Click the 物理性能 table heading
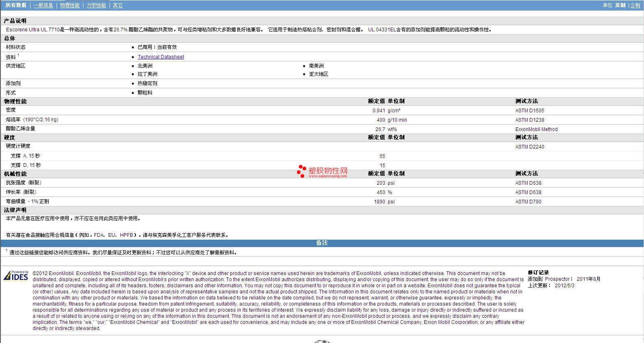Screen dimensions: 644x343 click(x=15, y=101)
